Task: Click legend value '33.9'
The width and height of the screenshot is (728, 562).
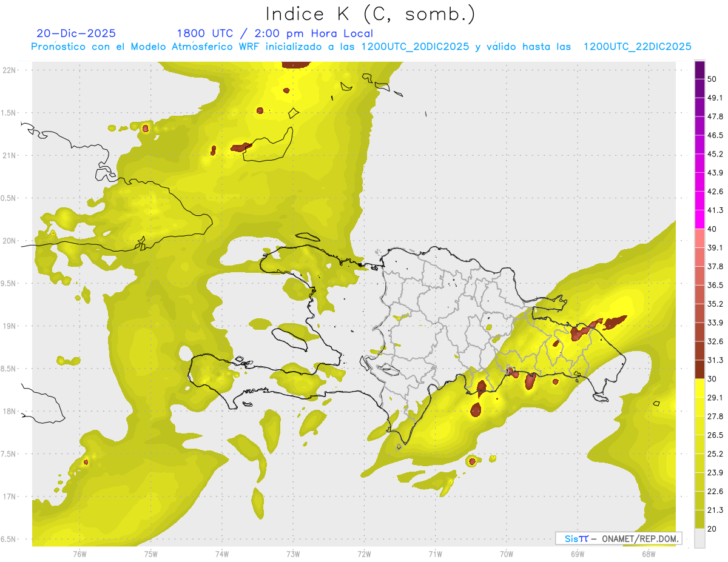Action: (715, 323)
